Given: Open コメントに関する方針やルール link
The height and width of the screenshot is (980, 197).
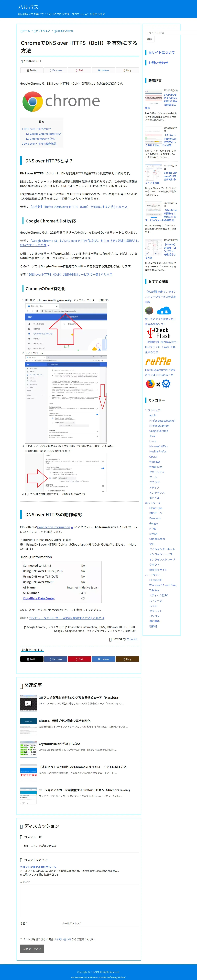Looking at the screenshot, I should 38,867.
